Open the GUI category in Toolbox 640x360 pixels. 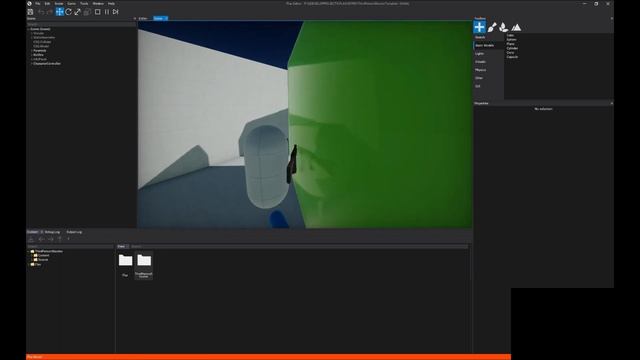coord(489,86)
